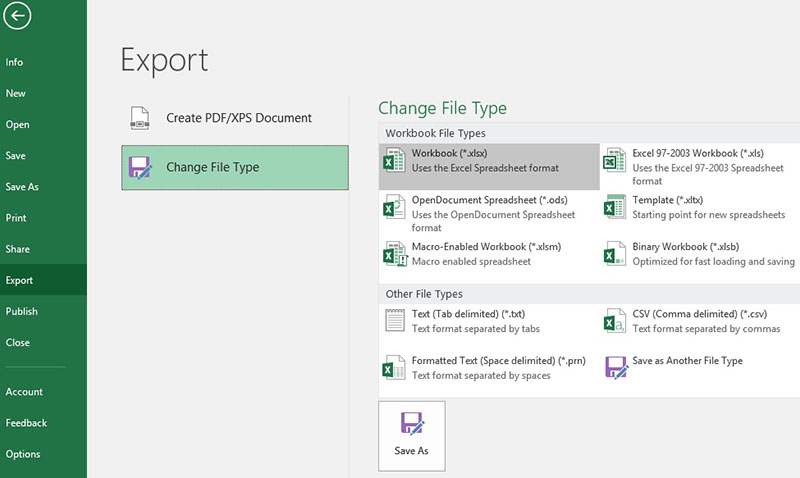The image size is (800, 478).
Task: Click the Save as Another File Type icon
Action: point(616,367)
